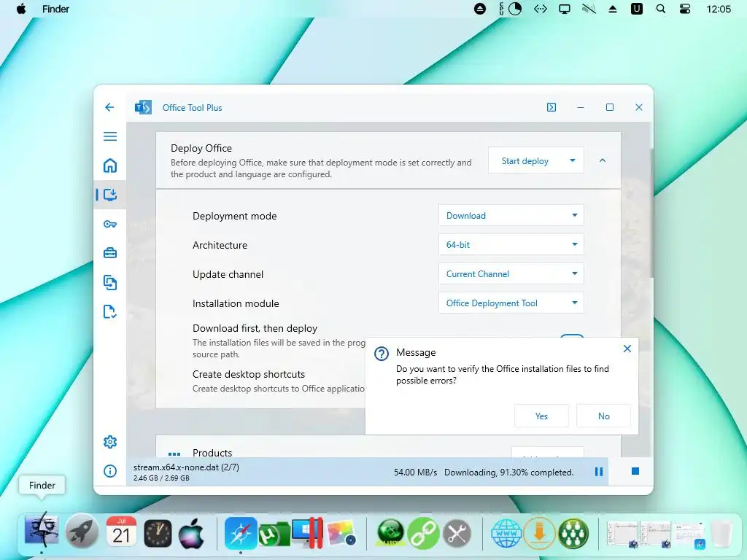747x560 pixels.
Task: Open the Toolbox icon in sidebar
Action: point(110,253)
